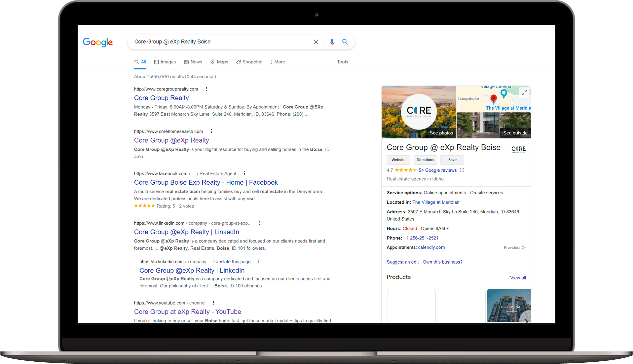Click the Google logo
Screen dimensions: 633x364
coord(98,42)
